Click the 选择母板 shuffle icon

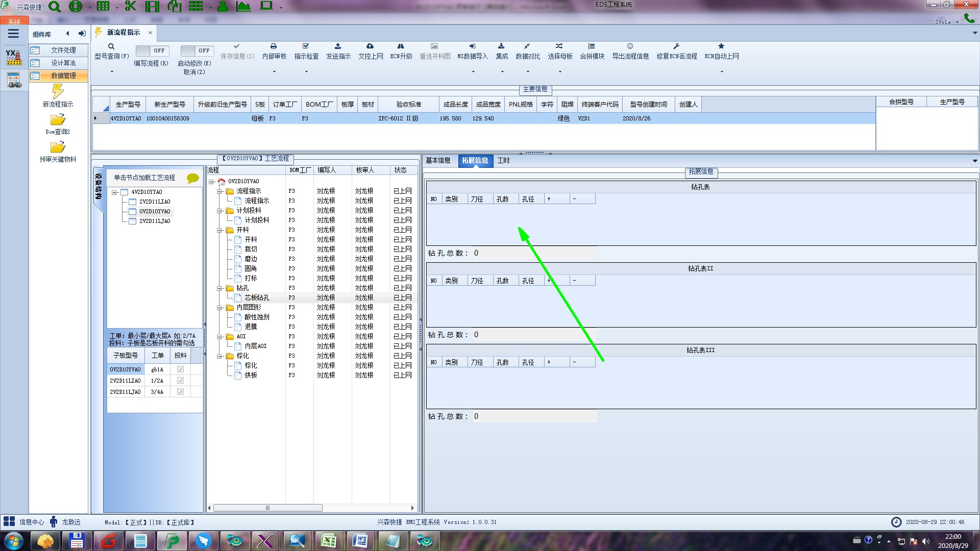click(559, 46)
